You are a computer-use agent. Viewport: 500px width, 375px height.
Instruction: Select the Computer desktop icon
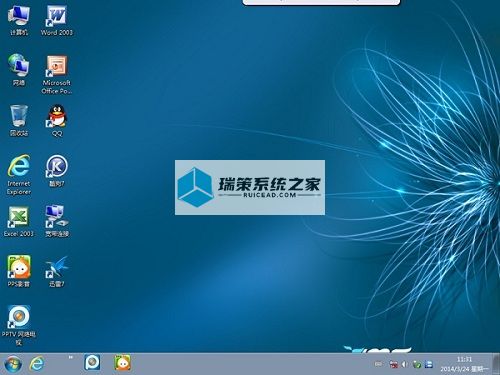click(19, 21)
